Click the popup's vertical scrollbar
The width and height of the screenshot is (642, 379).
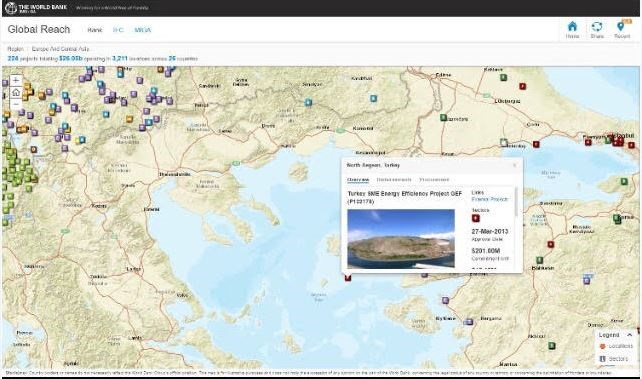(516, 202)
